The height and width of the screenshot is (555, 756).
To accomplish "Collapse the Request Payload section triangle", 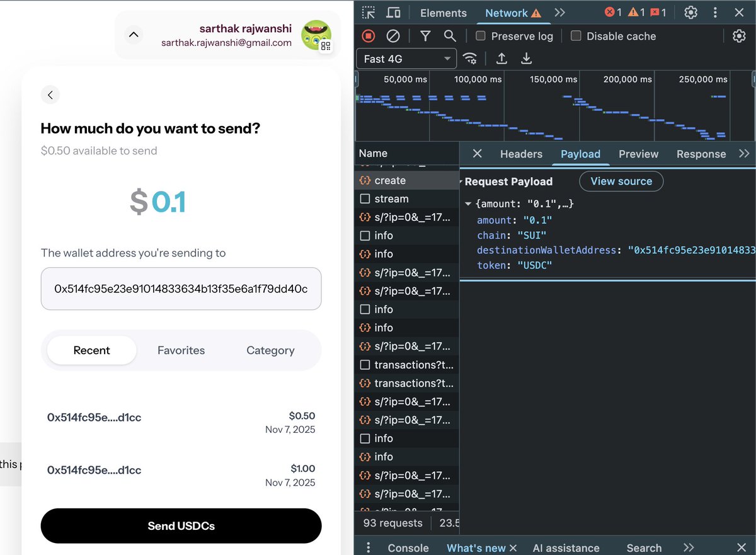I will coord(462,181).
